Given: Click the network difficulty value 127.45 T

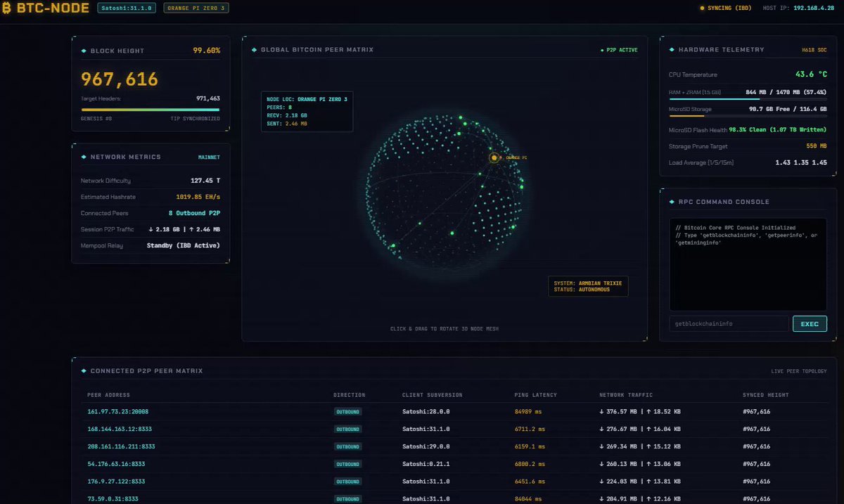Looking at the screenshot, I should tap(205, 181).
